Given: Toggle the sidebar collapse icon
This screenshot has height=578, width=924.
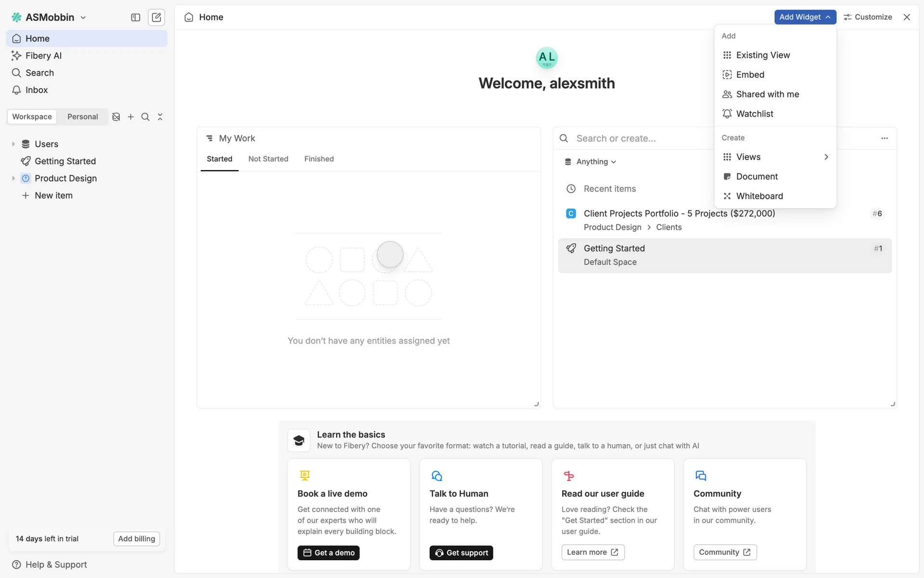Looking at the screenshot, I should pyautogui.click(x=136, y=17).
